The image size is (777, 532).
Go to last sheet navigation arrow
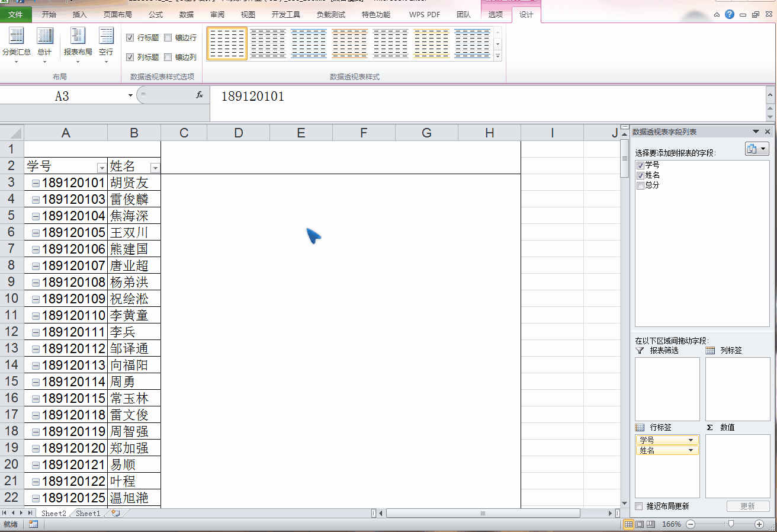[x=30, y=513]
